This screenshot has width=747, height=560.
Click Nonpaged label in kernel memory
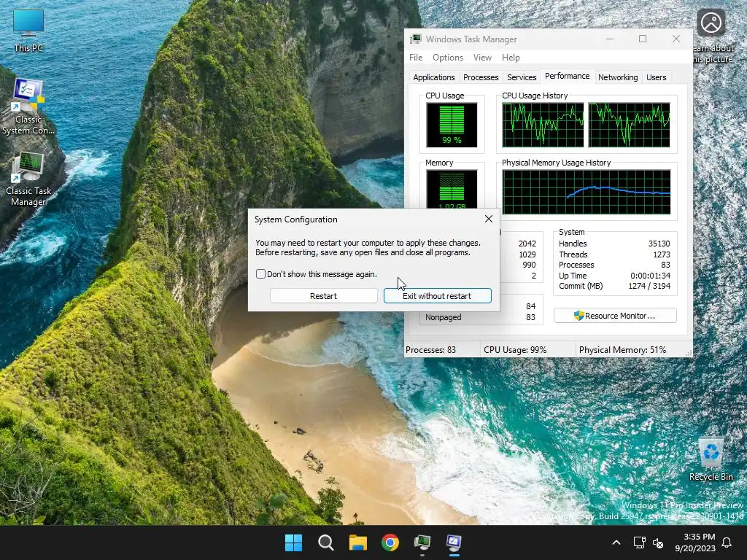(x=443, y=317)
